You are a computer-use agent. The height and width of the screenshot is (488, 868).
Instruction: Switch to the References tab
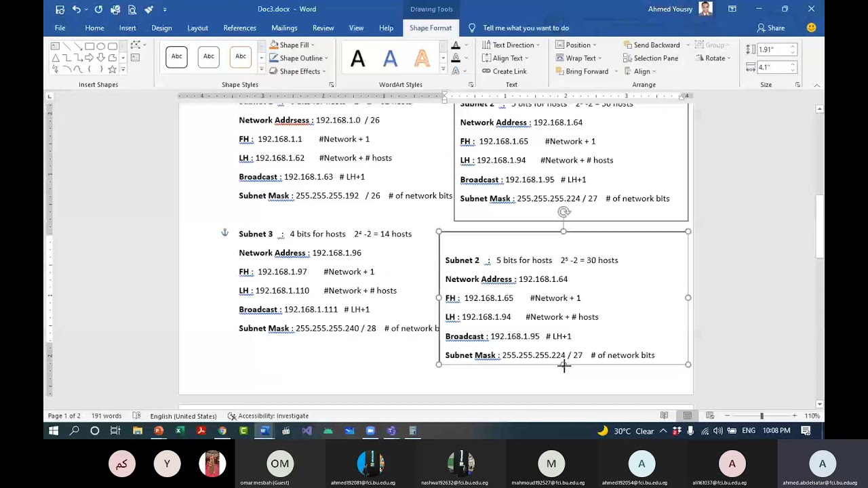(239, 28)
